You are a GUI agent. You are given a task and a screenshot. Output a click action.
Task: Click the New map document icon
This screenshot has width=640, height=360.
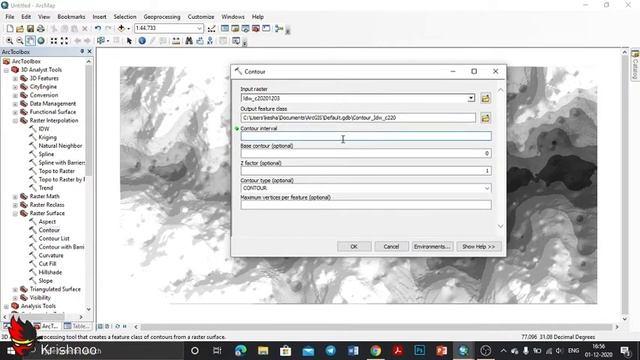tap(10, 29)
